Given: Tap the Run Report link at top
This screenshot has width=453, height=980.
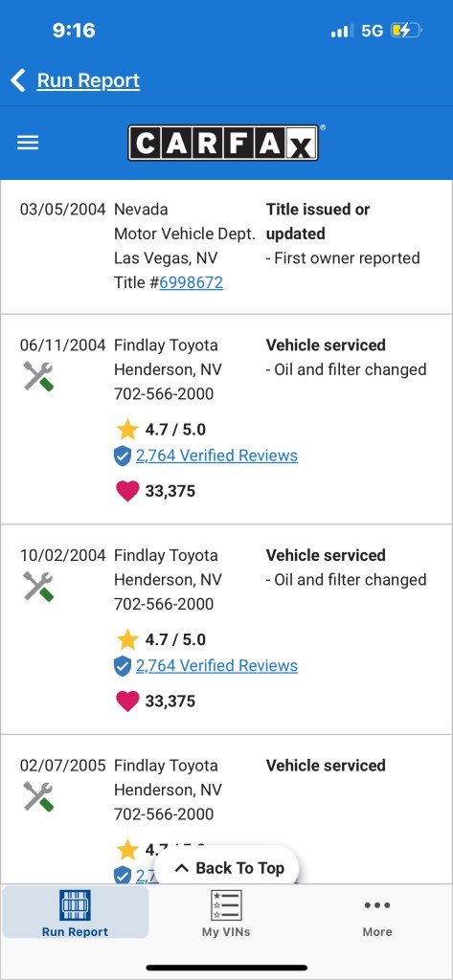Looking at the screenshot, I should coord(88,80).
